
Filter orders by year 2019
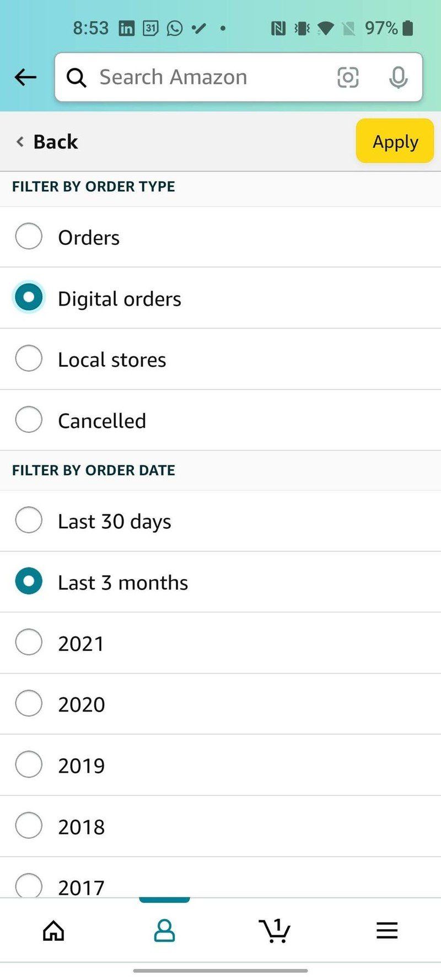pos(29,764)
